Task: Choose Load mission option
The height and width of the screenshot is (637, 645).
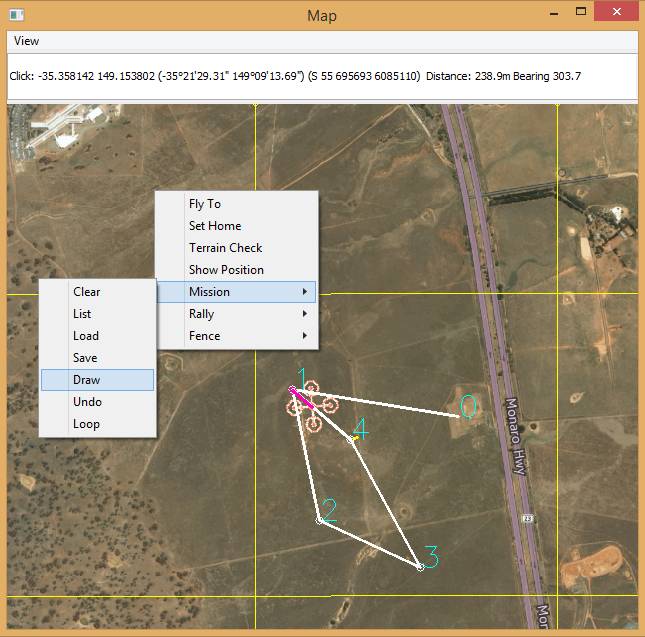Action: coord(86,336)
